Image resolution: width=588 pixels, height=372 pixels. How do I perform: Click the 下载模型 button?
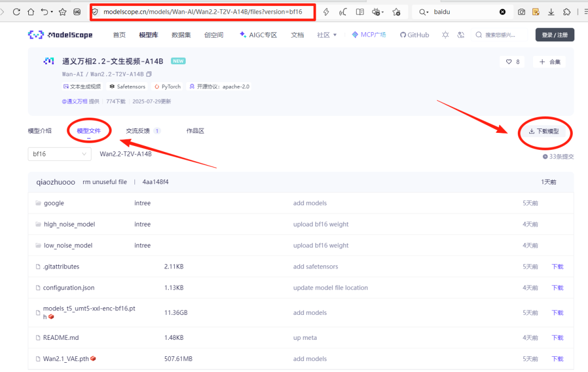click(x=544, y=131)
